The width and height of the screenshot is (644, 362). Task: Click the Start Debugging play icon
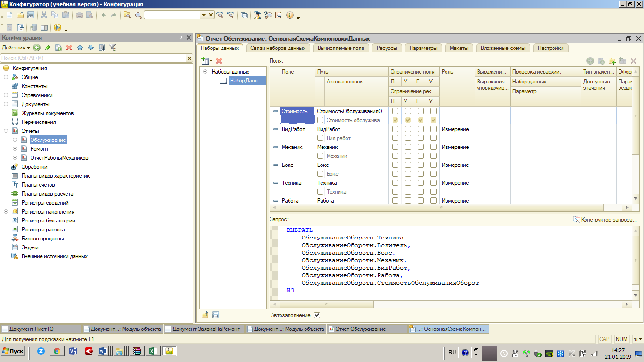[57, 28]
